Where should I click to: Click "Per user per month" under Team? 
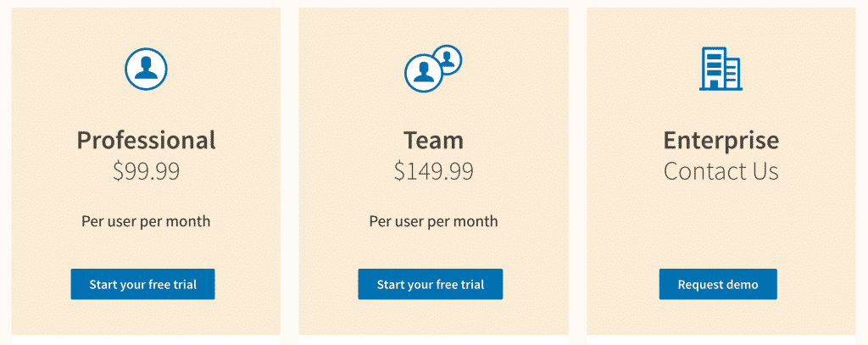tap(433, 221)
